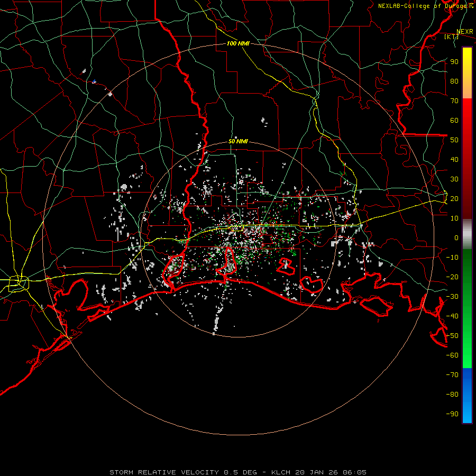Click the 40 value on the color scale
The width and height of the screenshot is (476, 476).
tap(454, 159)
